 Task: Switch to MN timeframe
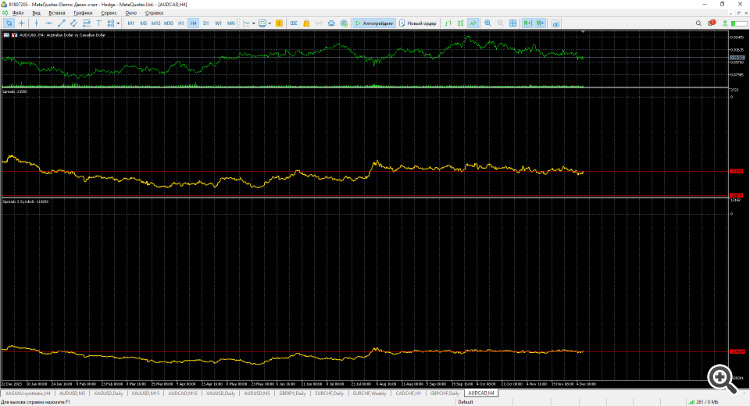(231, 23)
